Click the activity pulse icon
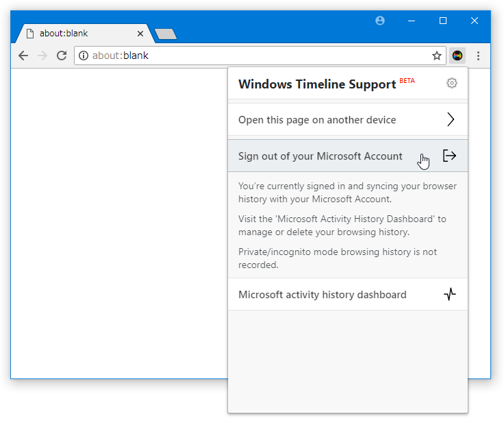The image size is (504, 423). 450,294
